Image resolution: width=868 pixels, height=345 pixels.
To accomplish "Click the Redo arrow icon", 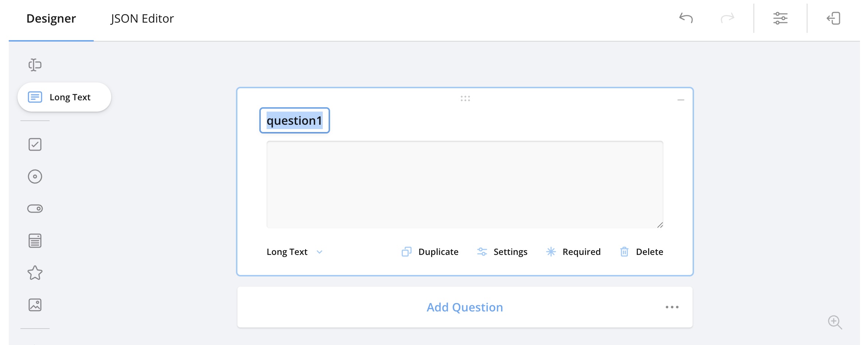I will click(x=727, y=18).
